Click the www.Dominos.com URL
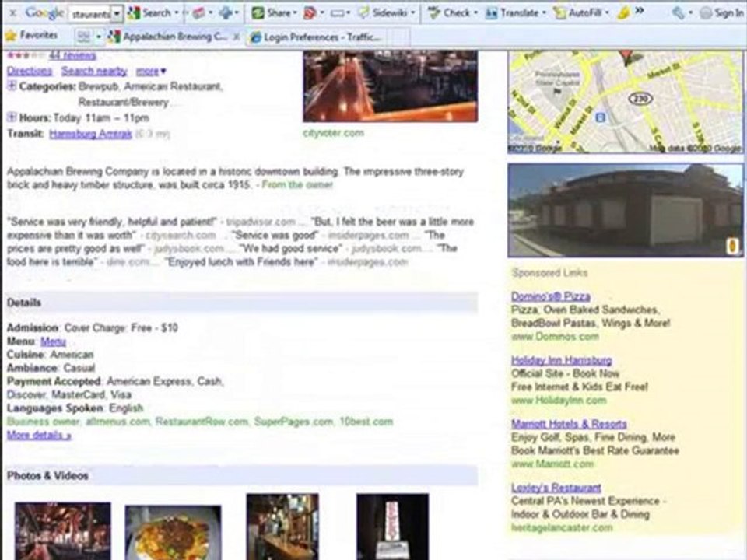 [555, 337]
